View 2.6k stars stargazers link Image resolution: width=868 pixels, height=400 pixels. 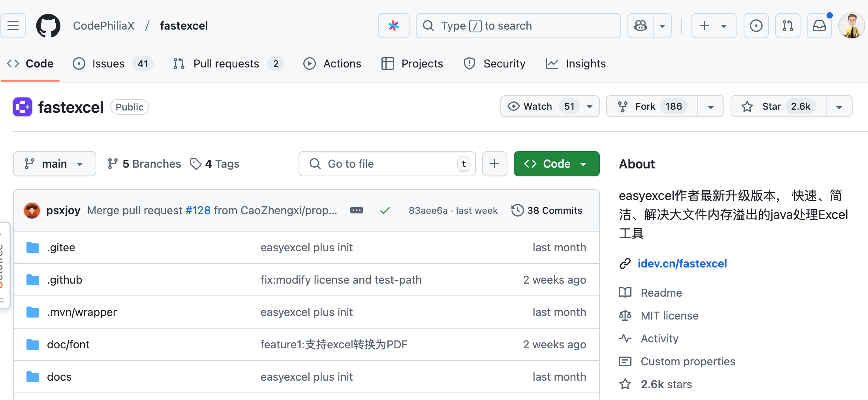point(666,384)
